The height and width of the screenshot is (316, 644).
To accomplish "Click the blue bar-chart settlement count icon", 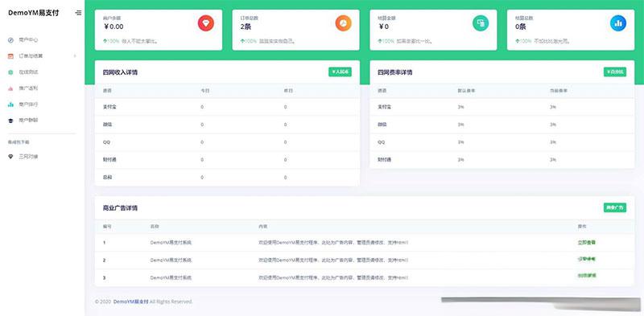I will (x=617, y=23).
